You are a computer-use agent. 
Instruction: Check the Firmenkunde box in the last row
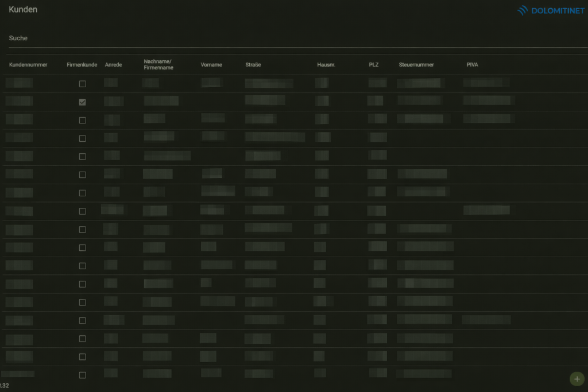(82, 375)
